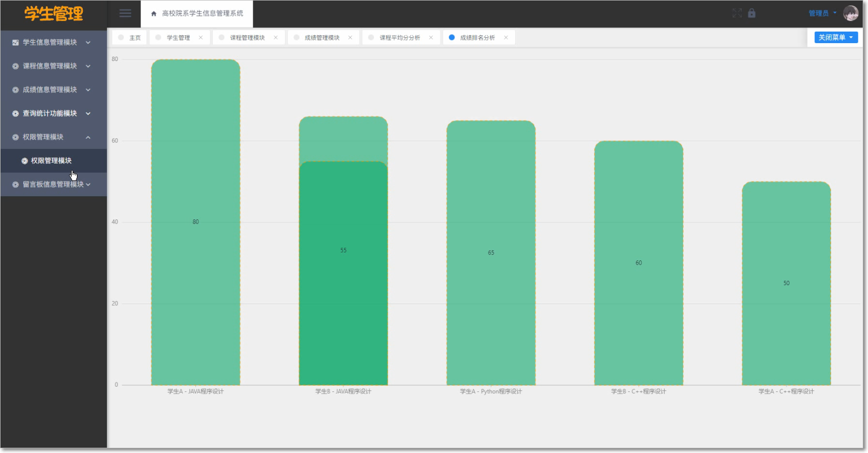Switch to the 成绩管理模块 tab

322,37
